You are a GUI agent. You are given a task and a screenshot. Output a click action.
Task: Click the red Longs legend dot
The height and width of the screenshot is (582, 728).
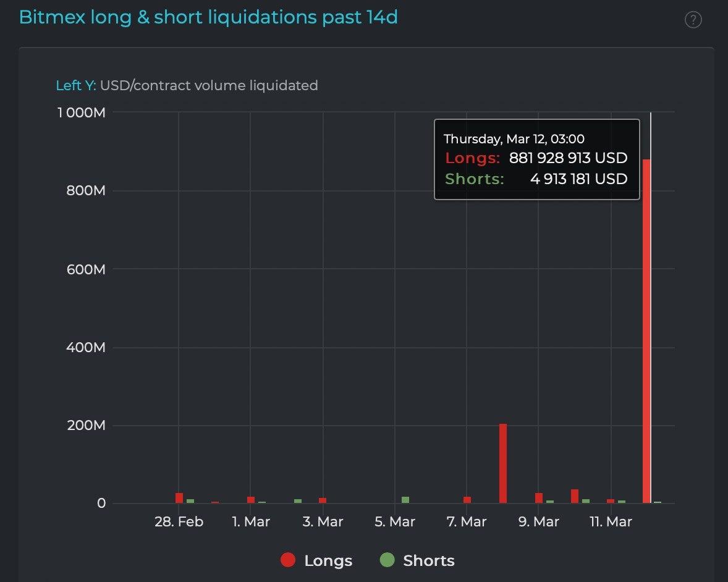pos(287,560)
